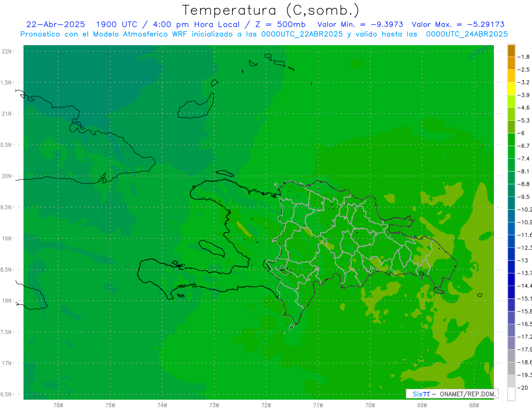This screenshot has height=411, width=532.
Task: Select the '22-Abr-2025' date text
Action: tap(56, 24)
